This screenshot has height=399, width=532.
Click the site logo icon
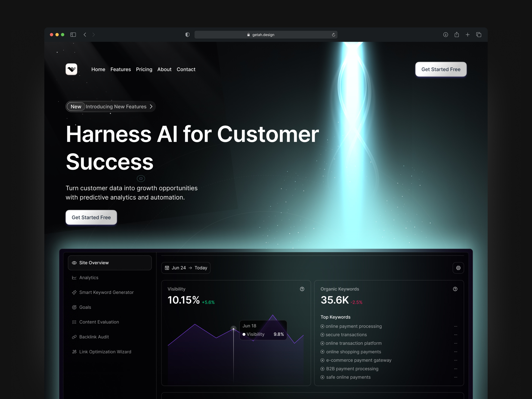click(71, 69)
